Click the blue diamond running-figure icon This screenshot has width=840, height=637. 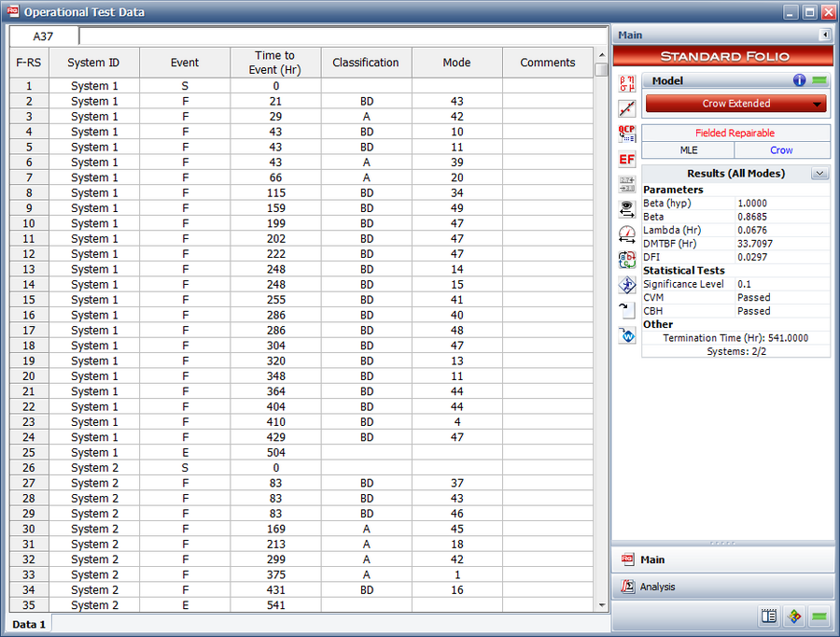(627, 285)
